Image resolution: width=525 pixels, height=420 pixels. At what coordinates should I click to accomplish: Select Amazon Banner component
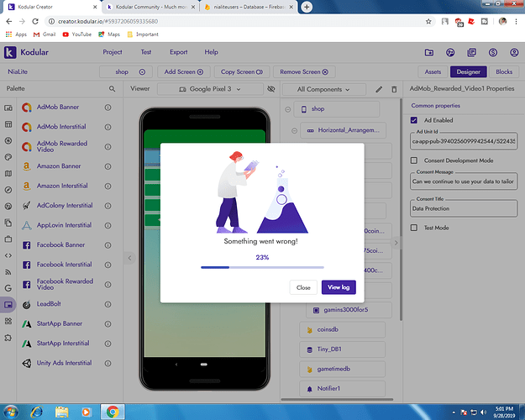(x=59, y=166)
